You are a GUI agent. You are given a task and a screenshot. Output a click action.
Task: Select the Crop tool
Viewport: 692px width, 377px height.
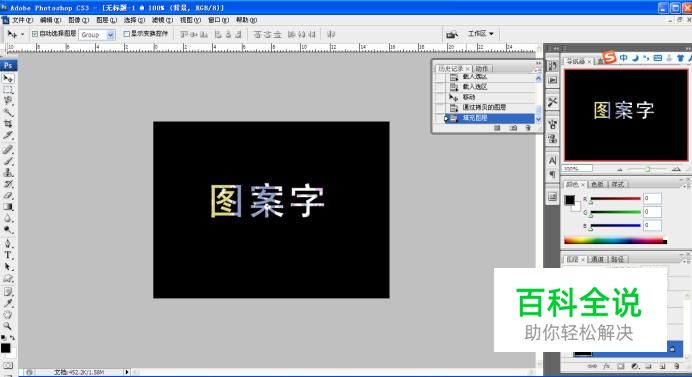click(8, 124)
